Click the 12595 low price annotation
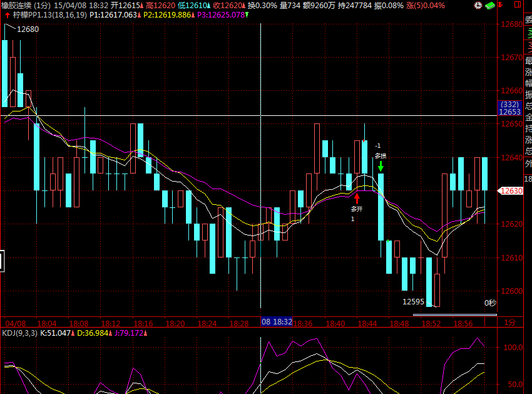The width and height of the screenshot is (532, 394). point(413,301)
